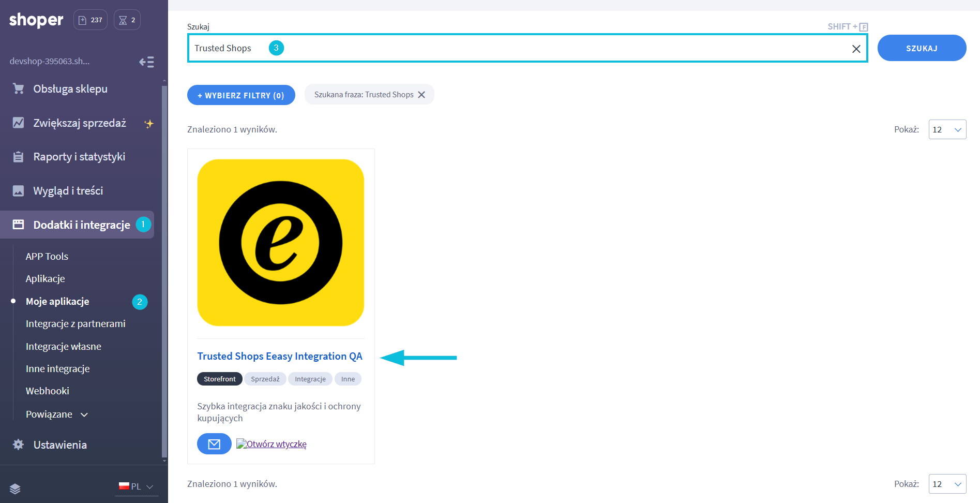The width and height of the screenshot is (980, 503).
Task: Click the WYBIERZ FILTRY (0) button
Action: [241, 95]
